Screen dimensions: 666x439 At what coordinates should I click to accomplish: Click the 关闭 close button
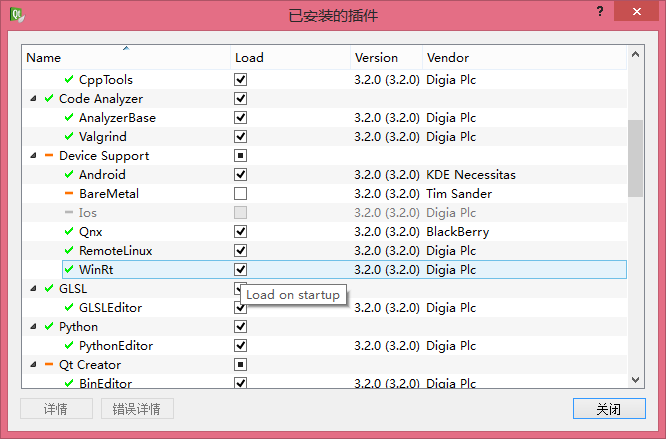(609, 408)
